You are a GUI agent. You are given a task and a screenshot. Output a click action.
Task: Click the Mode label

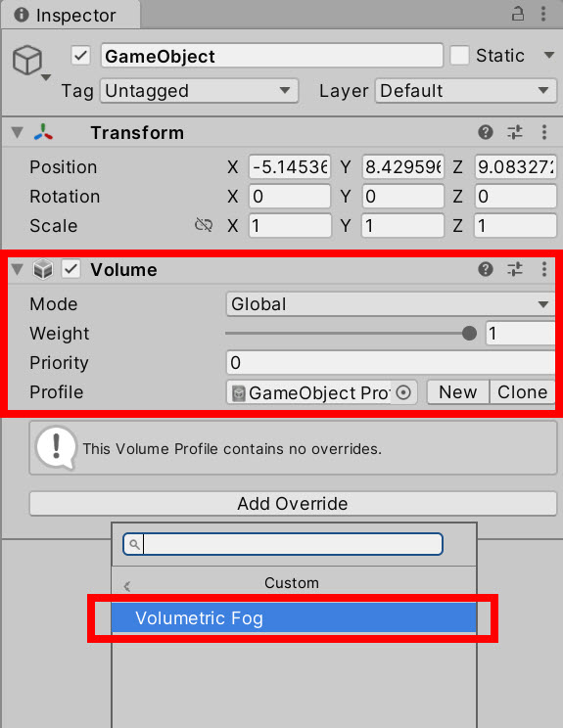[54, 304]
